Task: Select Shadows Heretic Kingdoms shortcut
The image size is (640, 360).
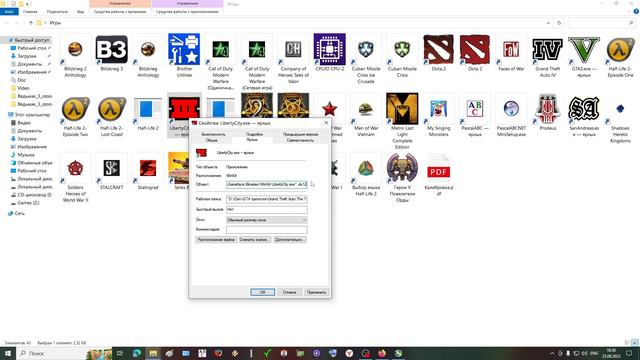Action: coord(620,109)
